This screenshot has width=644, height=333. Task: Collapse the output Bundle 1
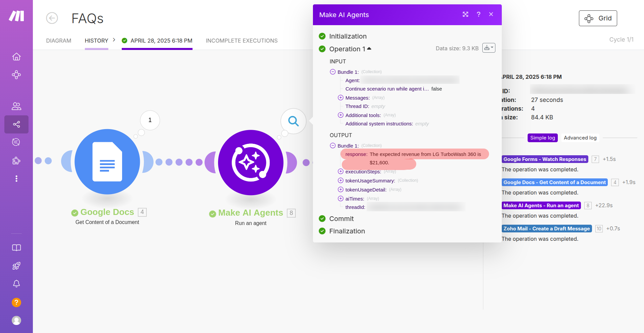(x=333, y=146)
